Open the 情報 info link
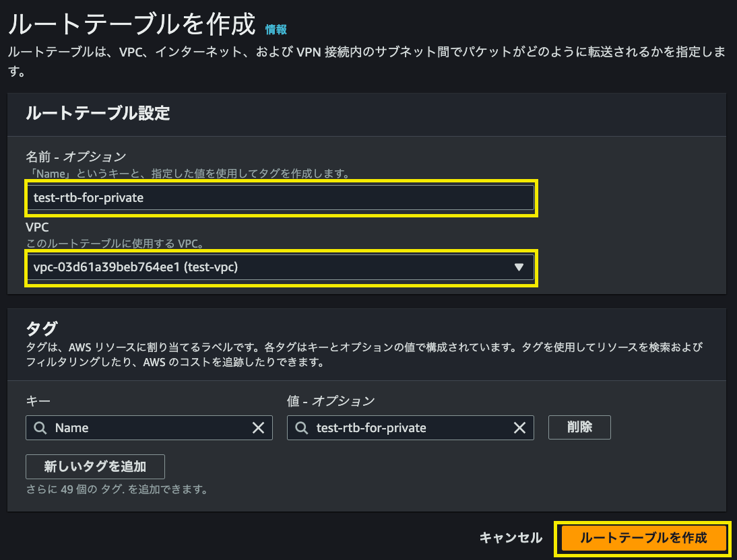 coord(276,30)
